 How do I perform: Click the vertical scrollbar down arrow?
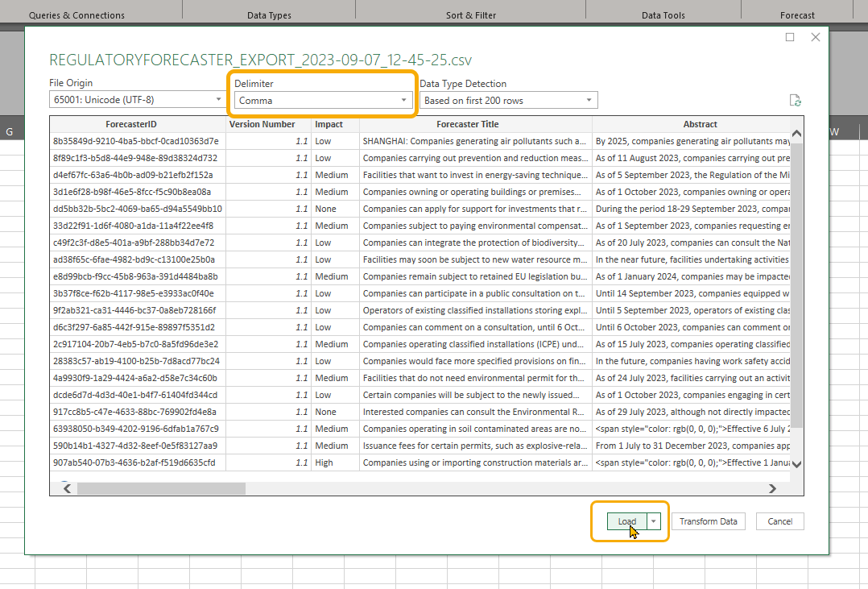(x=796, y=464)
